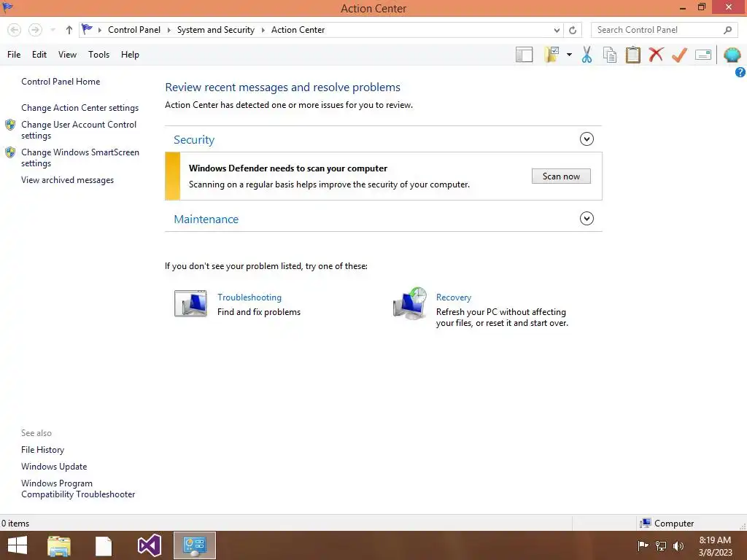The width and height of the screenshot is (747, 560).
Task: Open the View menu
Action: pos(67,55)
